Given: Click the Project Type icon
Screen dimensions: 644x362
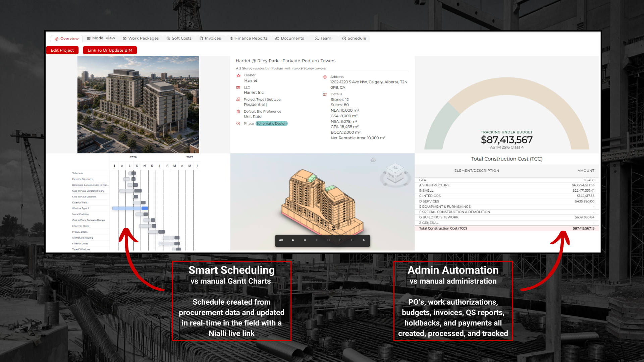Looking at the screenshot, I should [238, 100].
